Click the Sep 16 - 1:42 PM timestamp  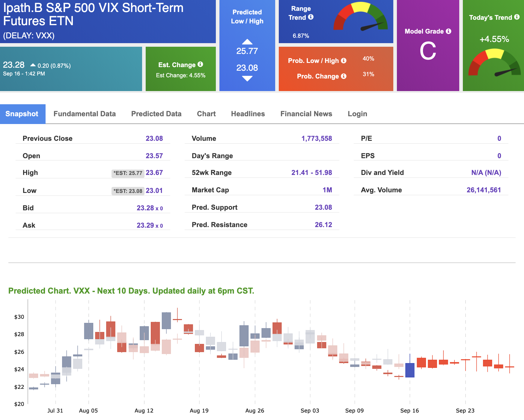(x=24, y=74)
